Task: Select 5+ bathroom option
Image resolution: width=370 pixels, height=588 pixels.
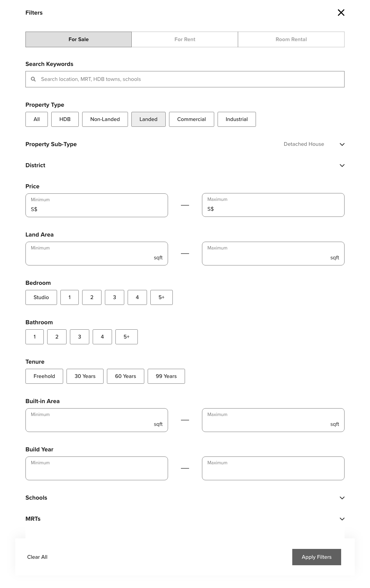Action: [127, 337]
